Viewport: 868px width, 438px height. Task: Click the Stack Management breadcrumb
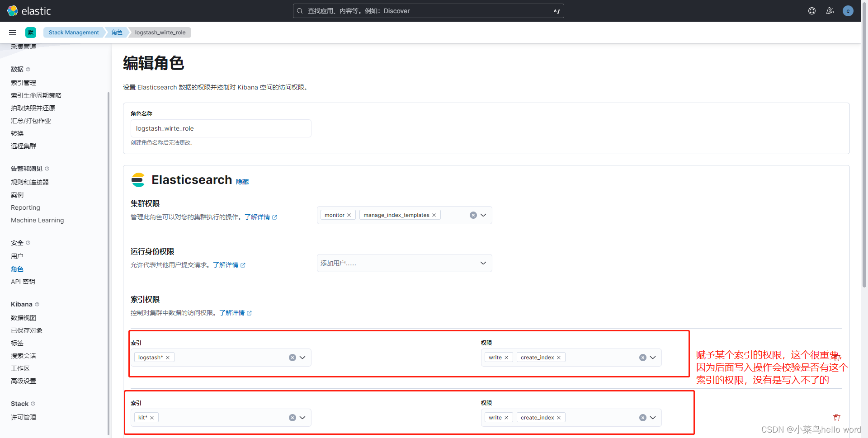coord(74,33)
